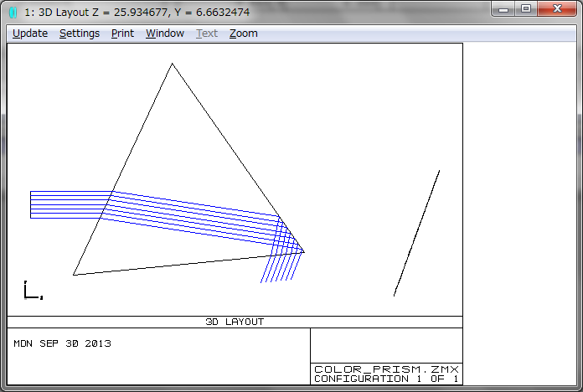Open the Update menu
The height and width of the screenshot is (392, 583).
coord(30,34)
